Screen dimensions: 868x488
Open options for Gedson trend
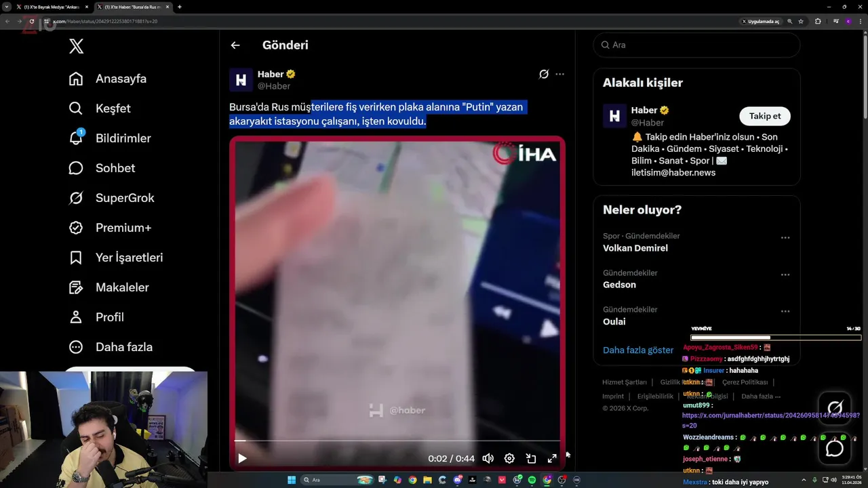pyautogui.click(x=785, y=274)
